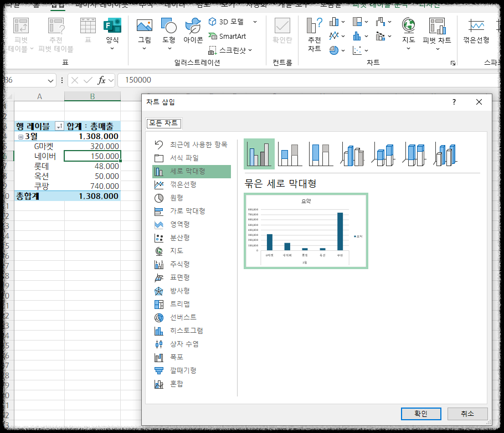Image resolution: width=504 pixels, height=433 pixels.
Task: Choose 가로 막대형 bar chart type
Action: [x=192, y=211]
